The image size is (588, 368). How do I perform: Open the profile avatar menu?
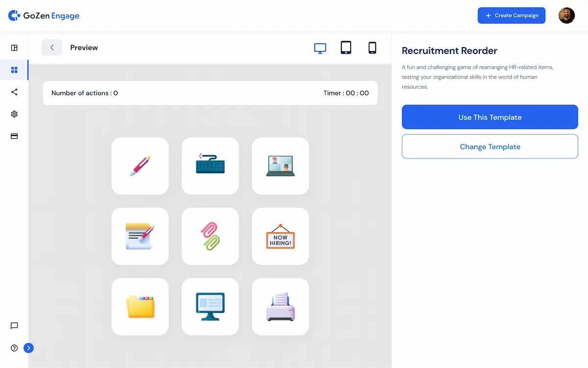point(566,15)
